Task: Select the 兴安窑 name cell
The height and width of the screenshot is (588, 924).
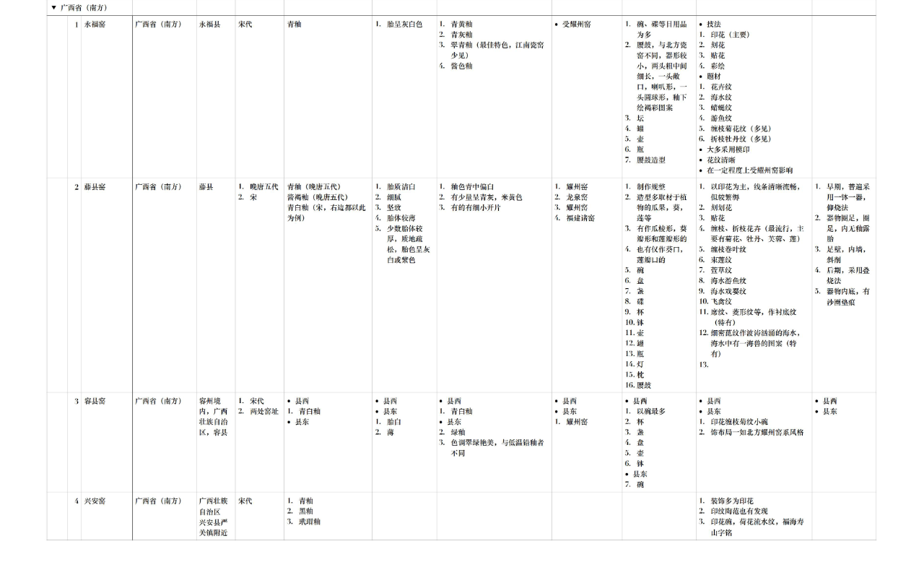Action: coord(95,501)
